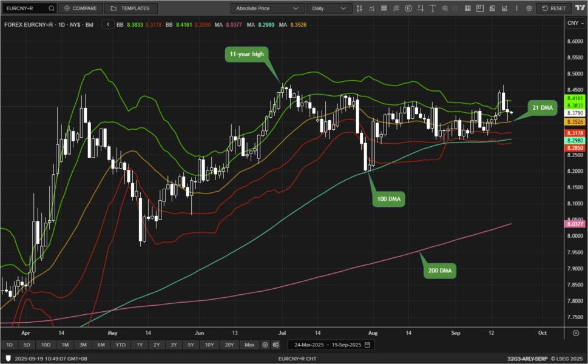Screen dimensions: 588x364
Task: Open the indicators and analysis tool
Action: coord(371,8)
